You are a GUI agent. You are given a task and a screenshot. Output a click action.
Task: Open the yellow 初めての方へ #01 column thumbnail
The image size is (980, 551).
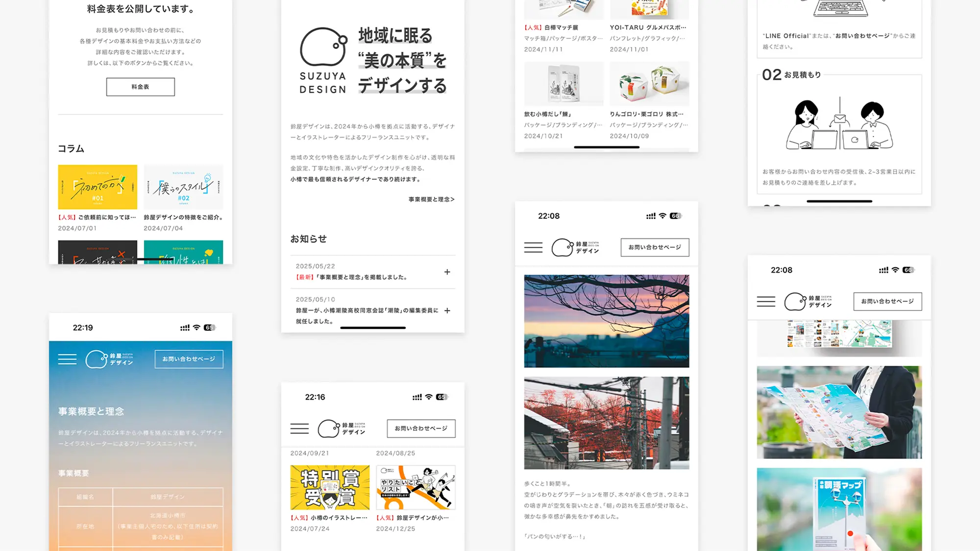[98, 187]
